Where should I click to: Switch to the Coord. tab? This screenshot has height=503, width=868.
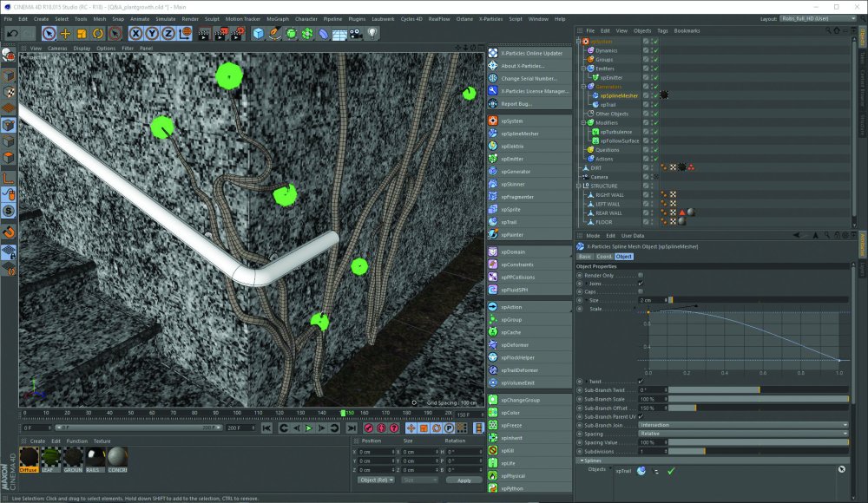(x=604, y=257)
